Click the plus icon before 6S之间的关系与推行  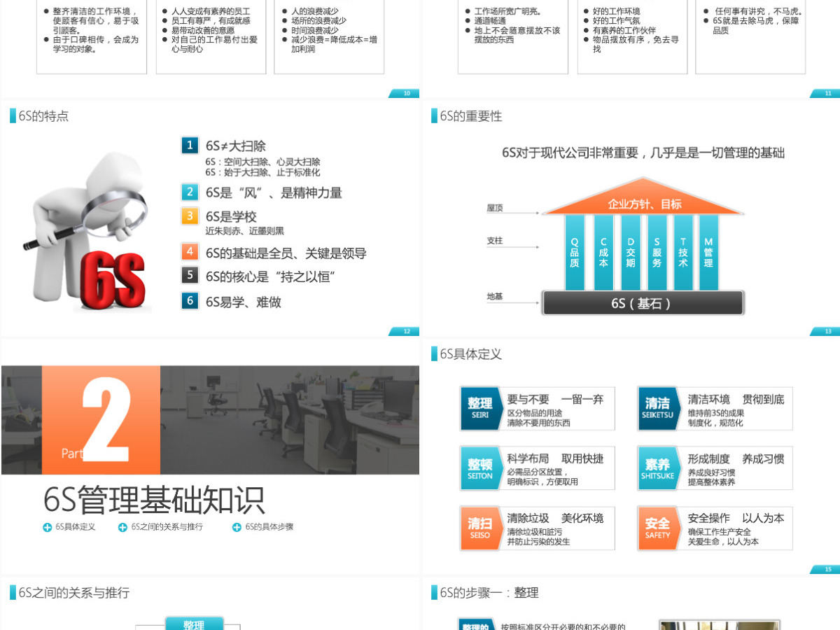[122, 527]
